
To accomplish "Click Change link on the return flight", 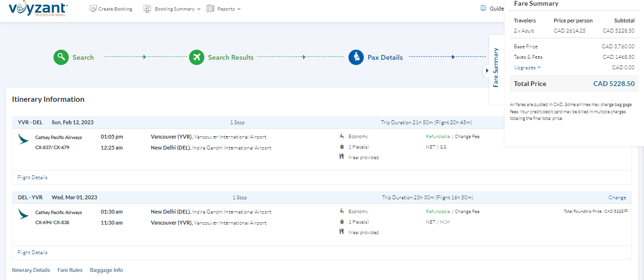I will pos(617,197).
